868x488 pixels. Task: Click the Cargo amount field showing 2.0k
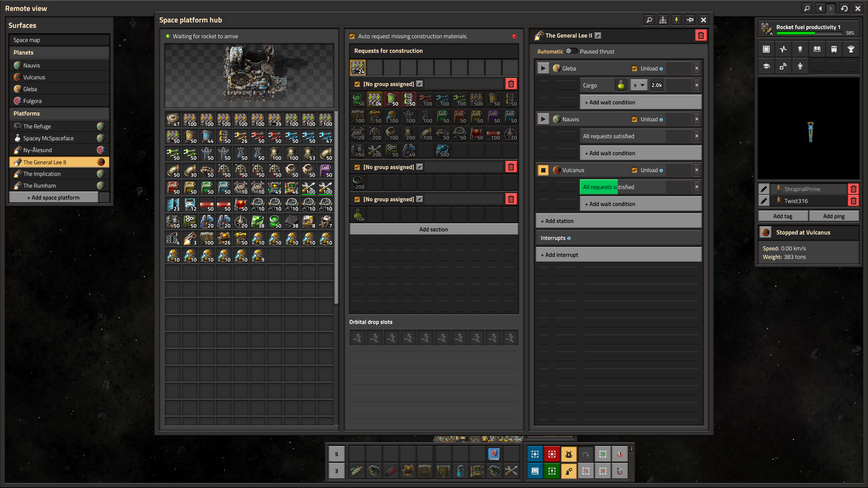pyautogui.click(x=657, y=85)
